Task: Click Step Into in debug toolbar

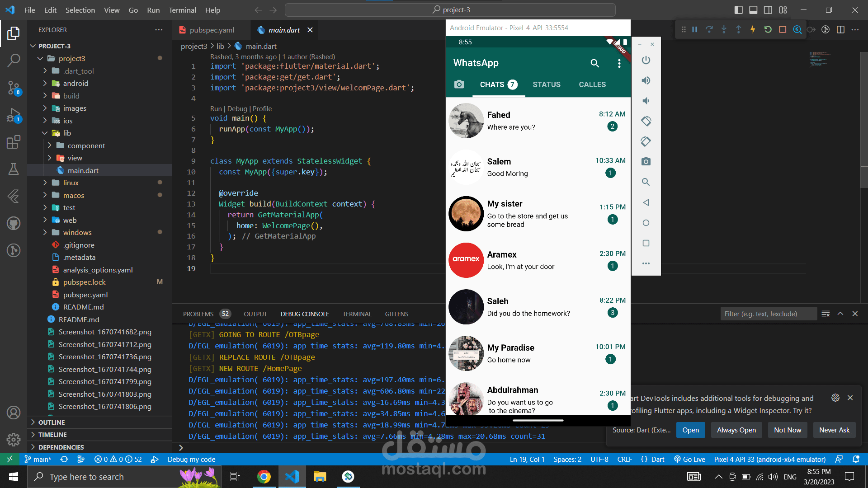Action: pyautogui.click(x=724, y=29)
